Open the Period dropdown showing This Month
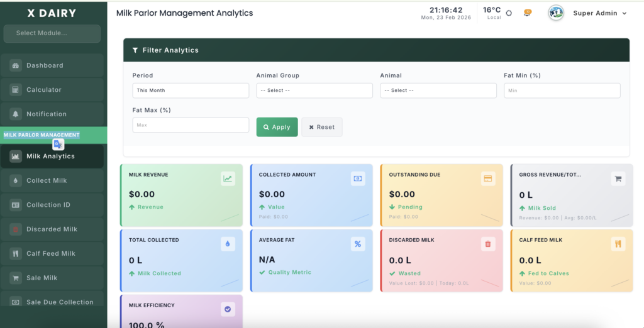The width and height of the screenshot is (644, 328). (191, 90)
